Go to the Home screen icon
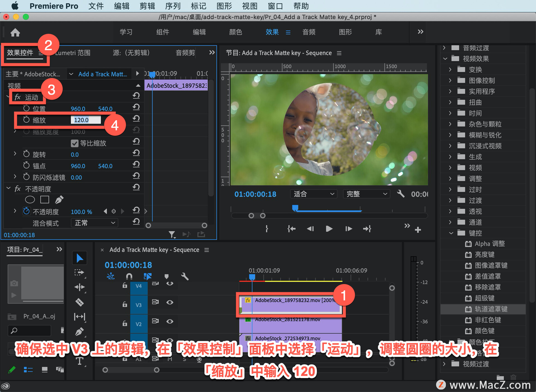The image size is (536, 392). (x=15, y=32)
